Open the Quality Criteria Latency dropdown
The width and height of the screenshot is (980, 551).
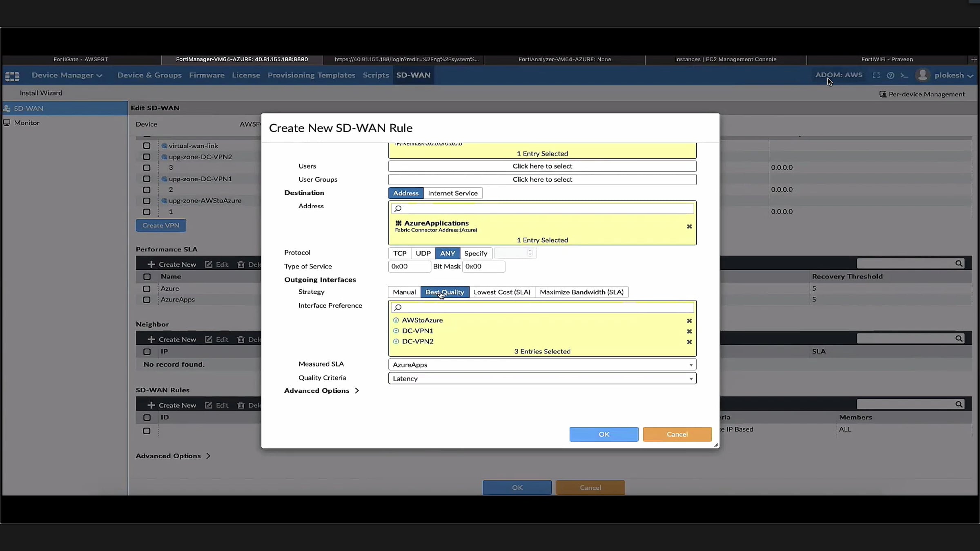542,378
